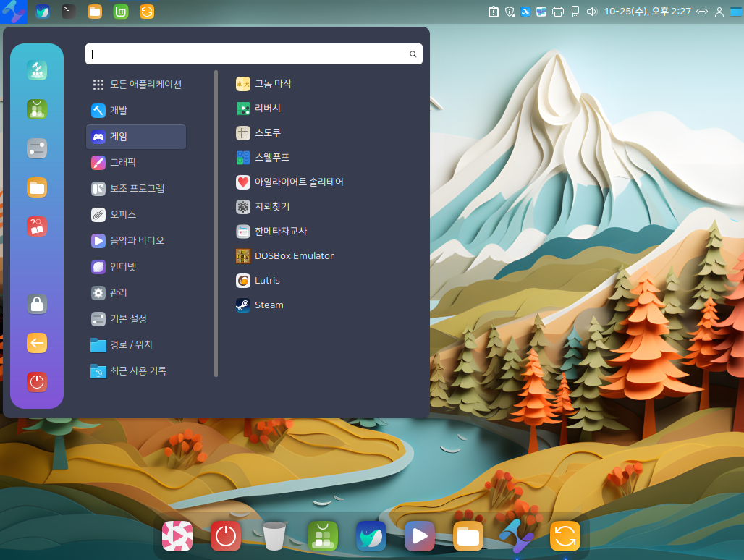Open the trash can in the dock
744x560 pixels.
tap(274, 536)
